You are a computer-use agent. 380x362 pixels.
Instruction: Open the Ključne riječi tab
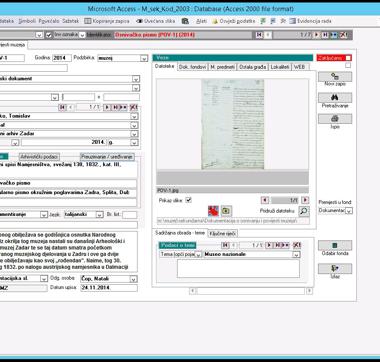[x=223, y=234]
